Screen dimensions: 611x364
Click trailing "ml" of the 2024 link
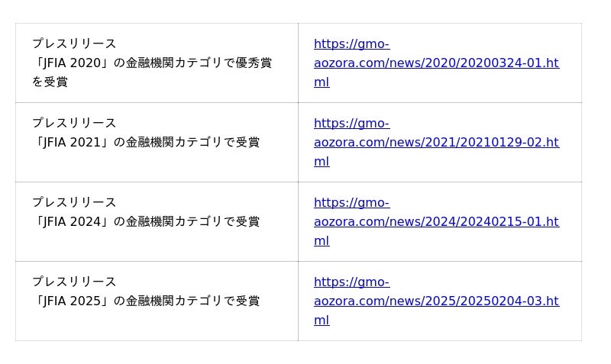click(x=322, y=241)
